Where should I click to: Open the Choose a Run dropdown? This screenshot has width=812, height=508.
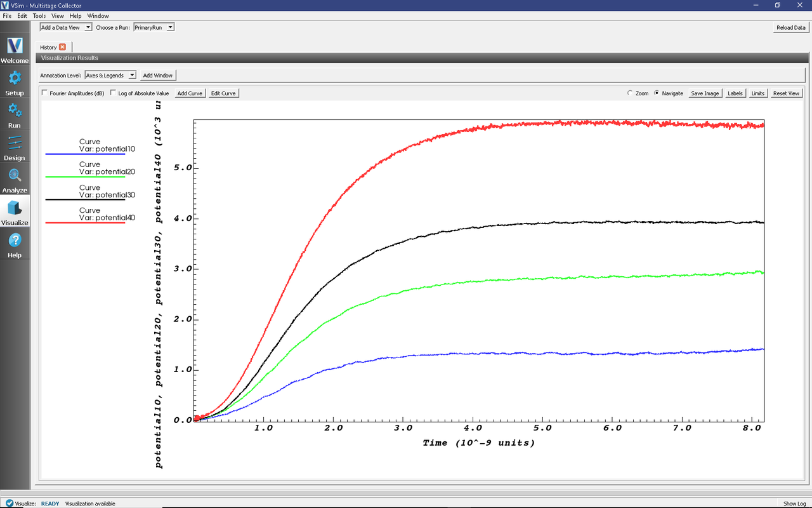154,27
